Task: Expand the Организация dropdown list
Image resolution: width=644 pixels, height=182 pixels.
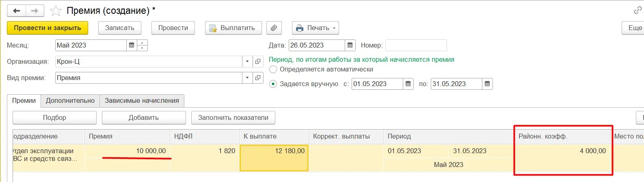Action: point(247,62)
